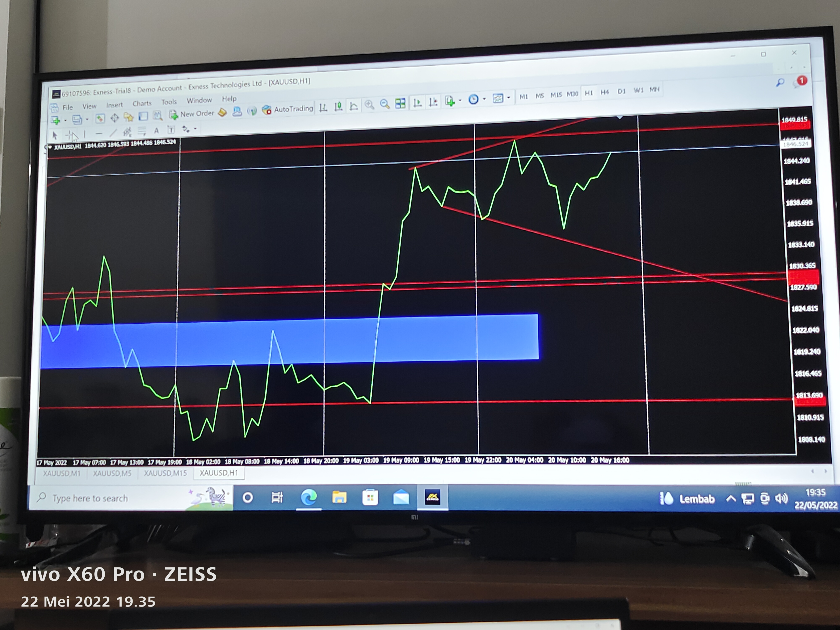Screen dimensions: 840x630
Task: Switch to the XAUUSD,M15 chart tab
Action: [x=165, y=473]
